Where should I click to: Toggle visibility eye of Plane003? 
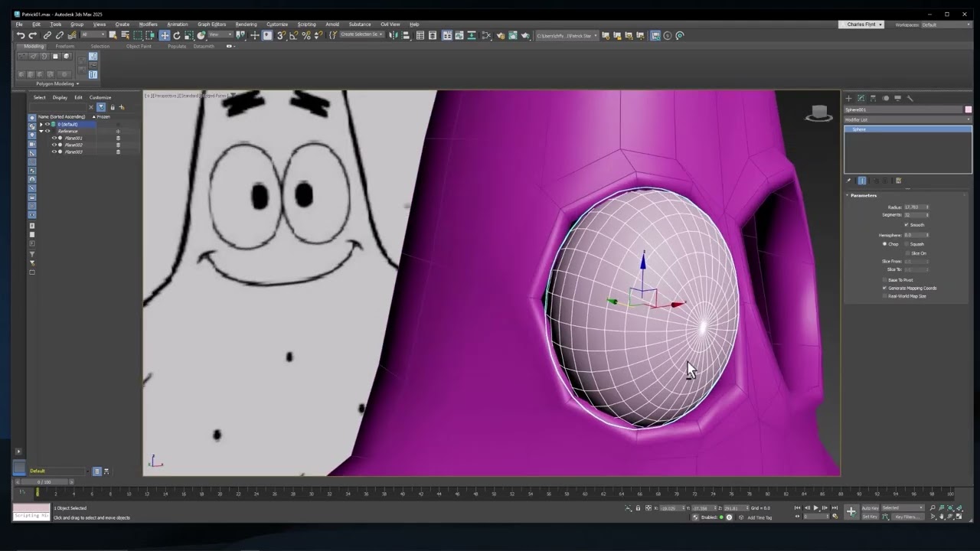click(x=54, y=152)
